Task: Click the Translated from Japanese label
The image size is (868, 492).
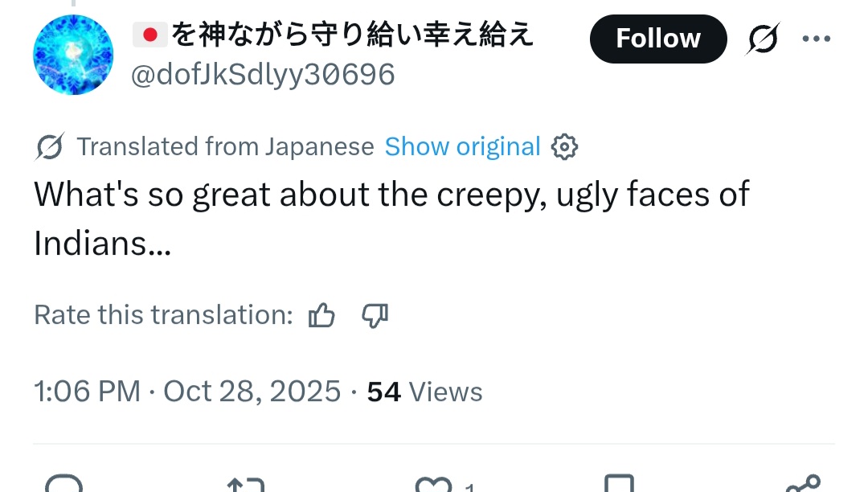Action: 225,147
